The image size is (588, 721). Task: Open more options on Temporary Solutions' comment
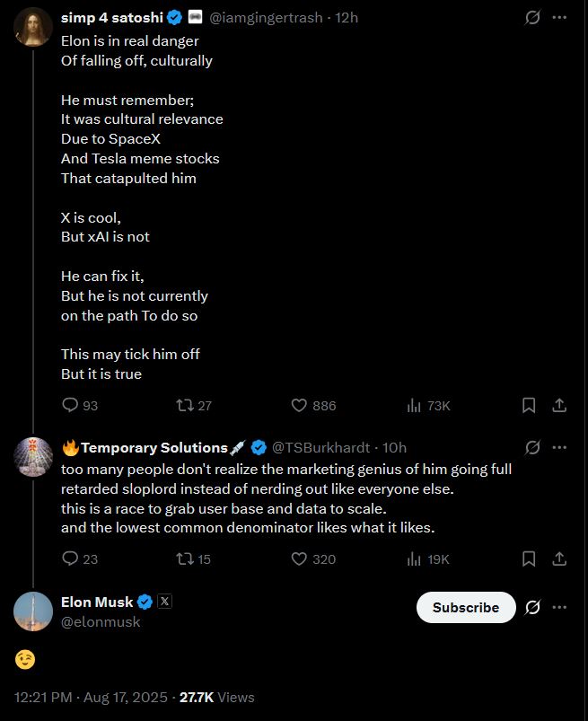[x=559, y=447]
